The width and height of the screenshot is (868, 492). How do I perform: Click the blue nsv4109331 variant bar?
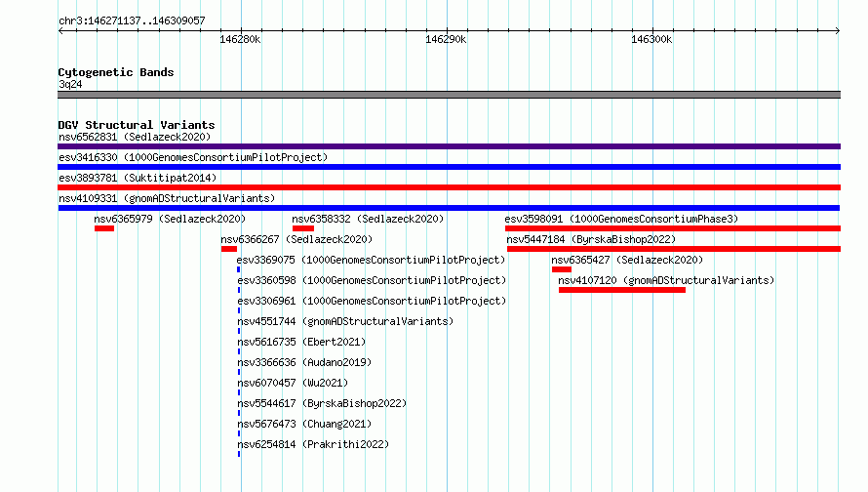coord(449,208)
